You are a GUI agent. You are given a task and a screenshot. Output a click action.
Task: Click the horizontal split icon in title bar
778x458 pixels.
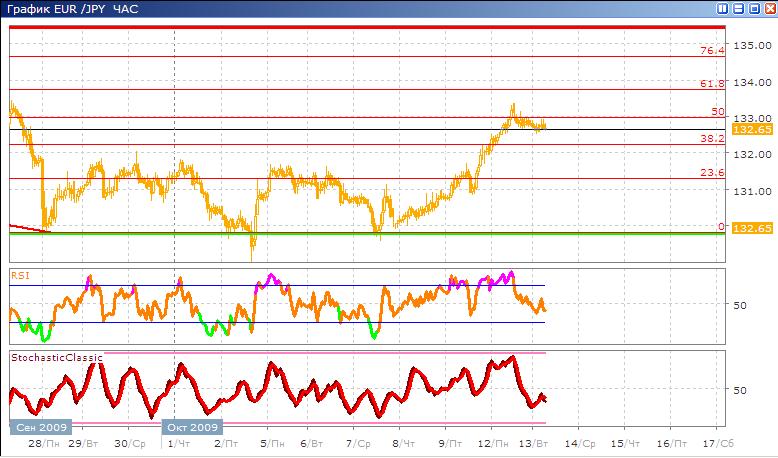[739, 8]
